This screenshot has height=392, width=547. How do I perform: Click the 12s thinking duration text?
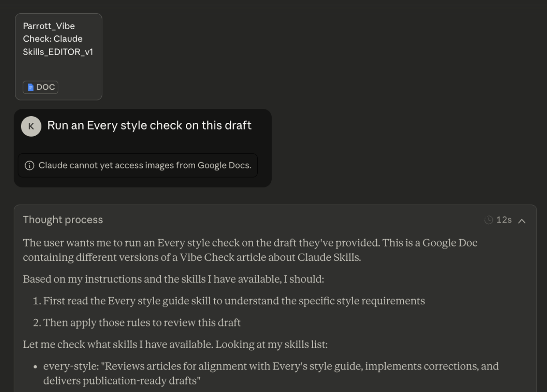(504, 220)
